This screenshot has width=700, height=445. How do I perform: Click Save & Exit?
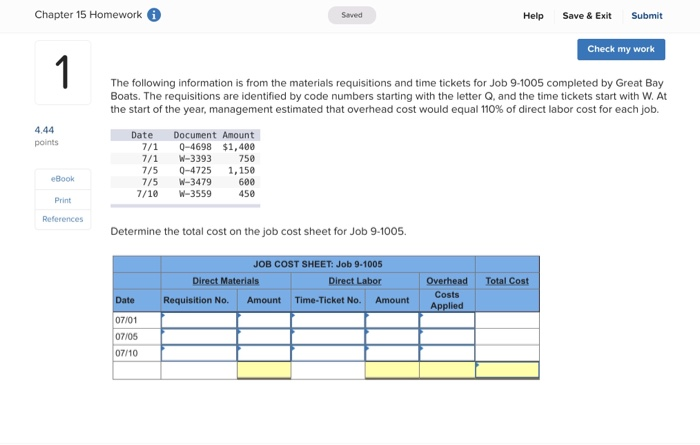(587, 16)
